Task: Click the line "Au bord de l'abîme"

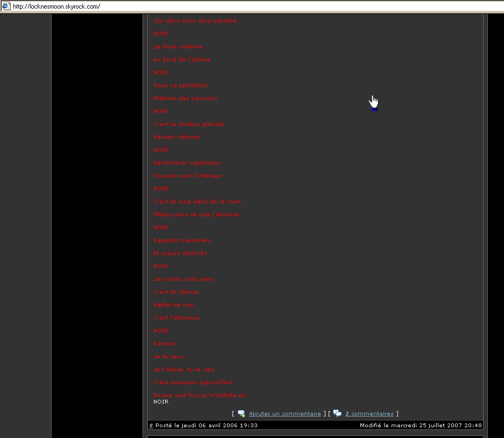Action: coord(182,60)
